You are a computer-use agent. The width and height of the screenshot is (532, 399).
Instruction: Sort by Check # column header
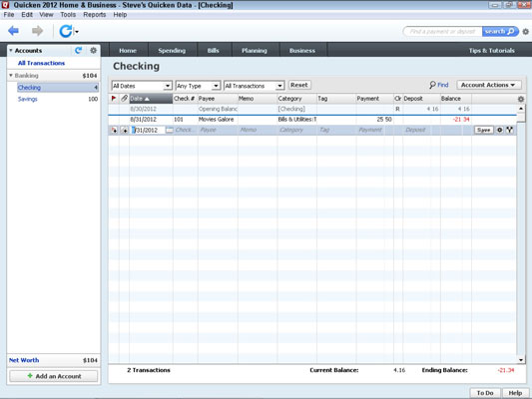(185, 99)
